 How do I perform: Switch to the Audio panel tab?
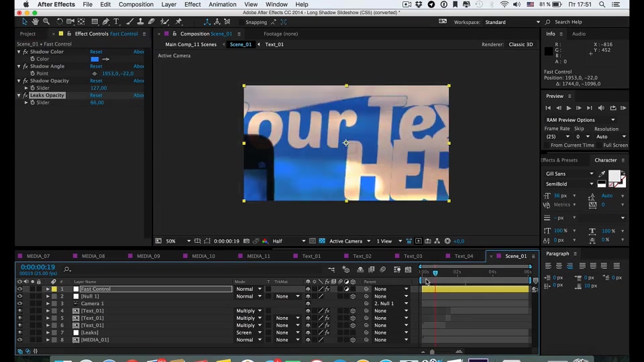579,34
